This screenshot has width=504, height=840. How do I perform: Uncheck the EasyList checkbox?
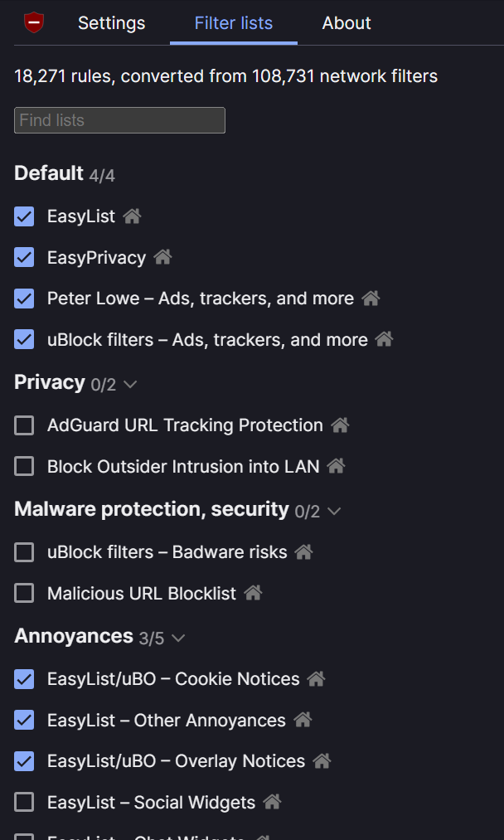tap(24, 217)
